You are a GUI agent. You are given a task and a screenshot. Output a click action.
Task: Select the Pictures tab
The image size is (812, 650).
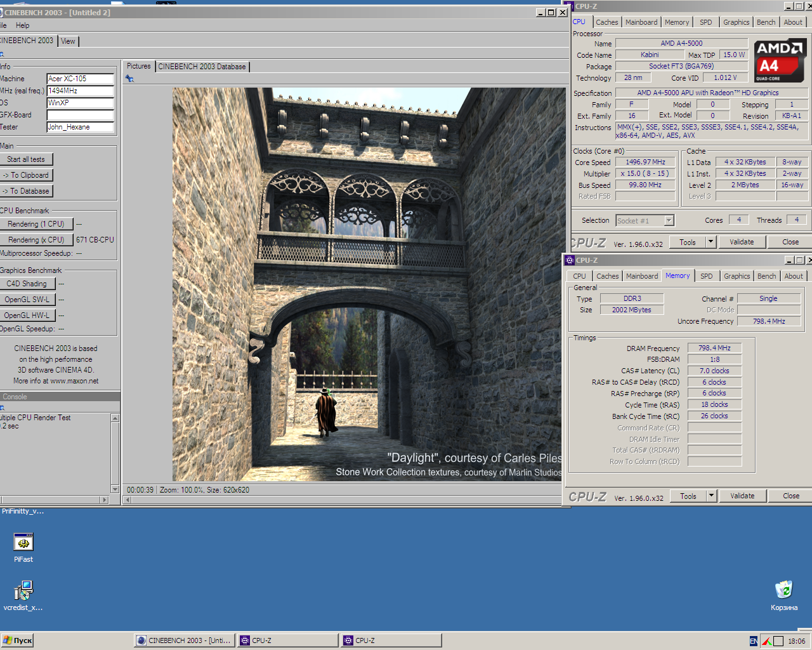138,66
